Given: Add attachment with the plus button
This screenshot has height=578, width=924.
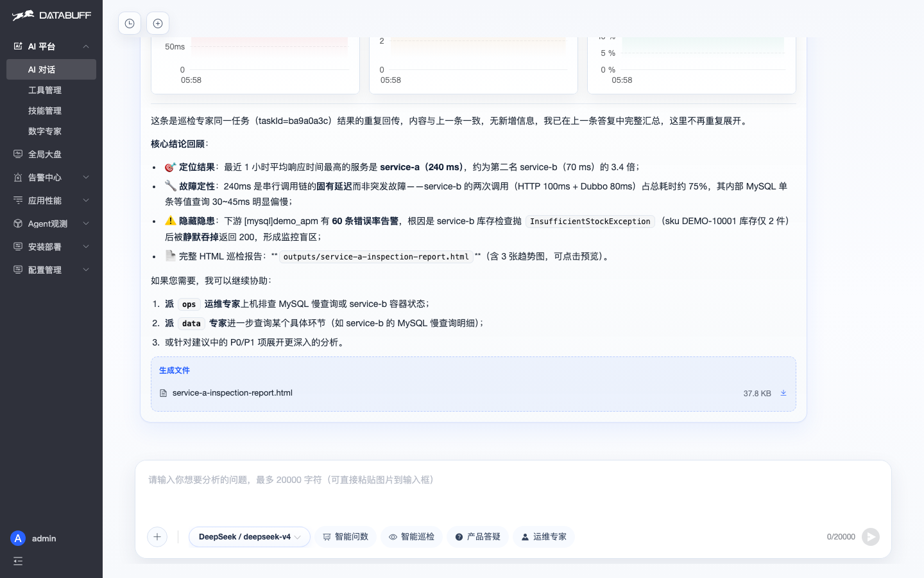Looking at the screenshot, I should (x=157, y=537).
